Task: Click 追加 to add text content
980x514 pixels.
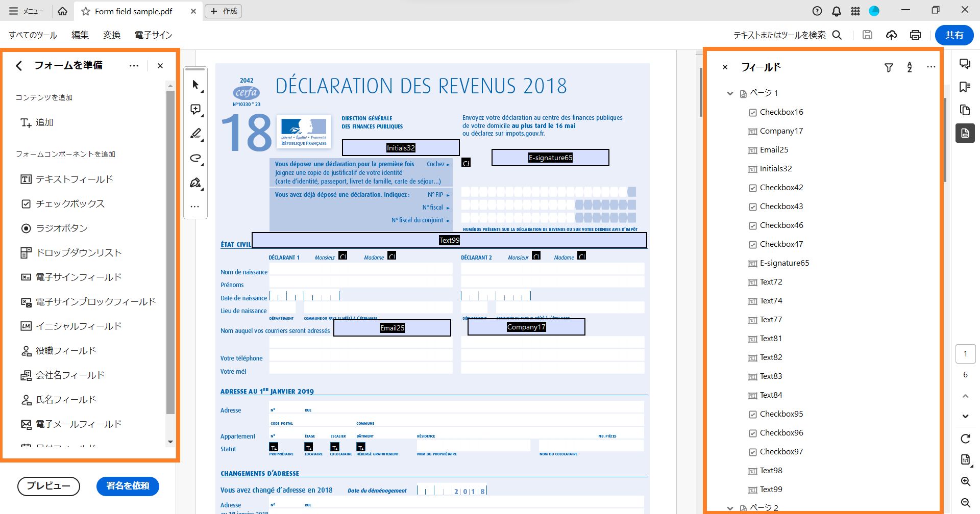Action: click(37, 122)
